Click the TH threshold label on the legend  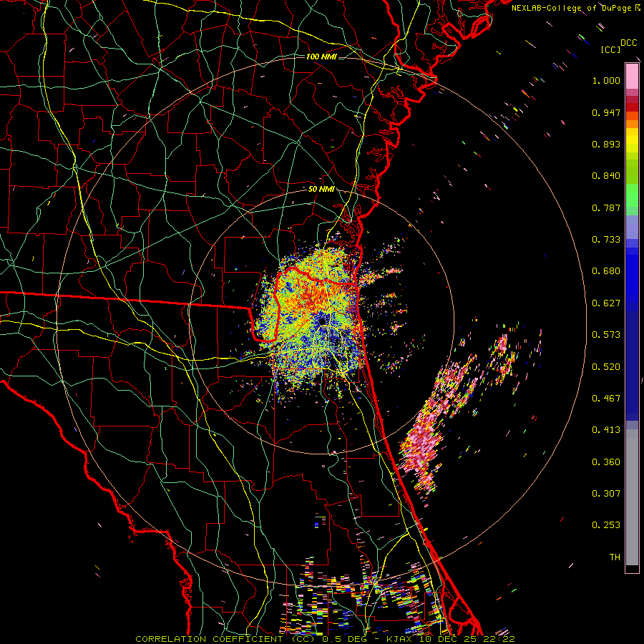point(615,557)
